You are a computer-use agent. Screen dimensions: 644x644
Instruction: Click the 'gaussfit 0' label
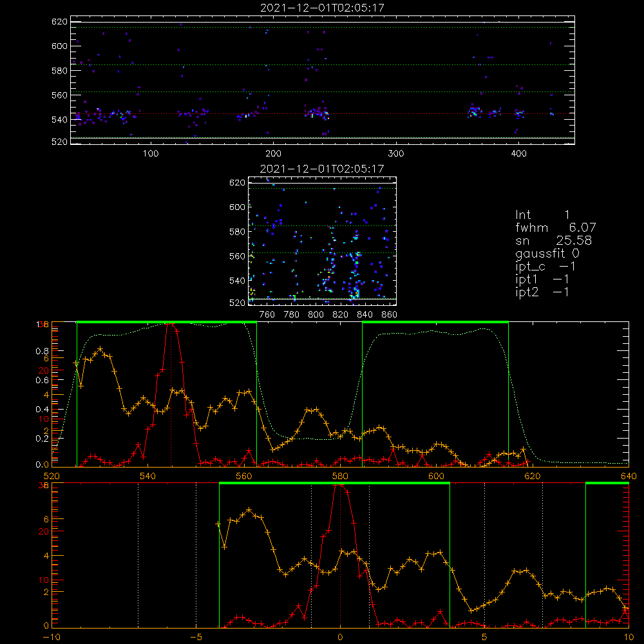(547, 254)
